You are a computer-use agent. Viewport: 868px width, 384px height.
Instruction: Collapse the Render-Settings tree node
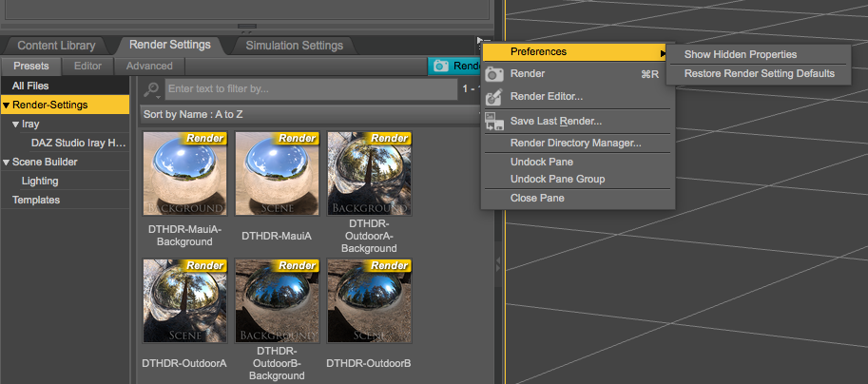point(7,105)
